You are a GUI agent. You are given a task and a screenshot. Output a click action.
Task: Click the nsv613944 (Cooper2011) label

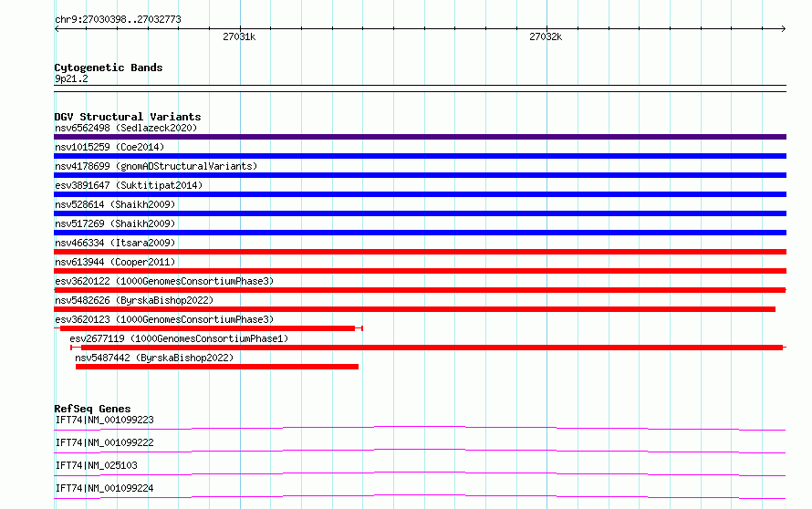click(115, 262)
